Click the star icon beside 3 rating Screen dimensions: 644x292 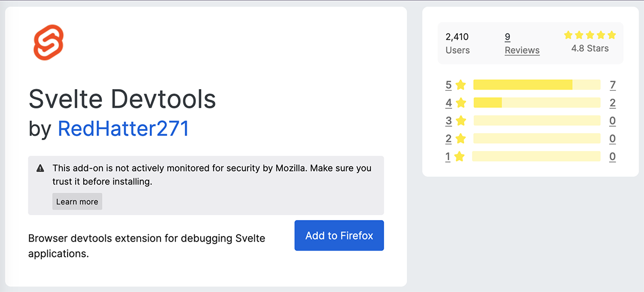(x=460, y=121)
